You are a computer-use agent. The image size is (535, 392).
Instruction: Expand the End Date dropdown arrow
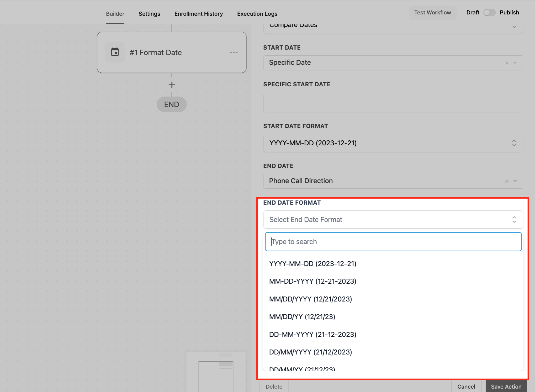[x=515, y=181]
